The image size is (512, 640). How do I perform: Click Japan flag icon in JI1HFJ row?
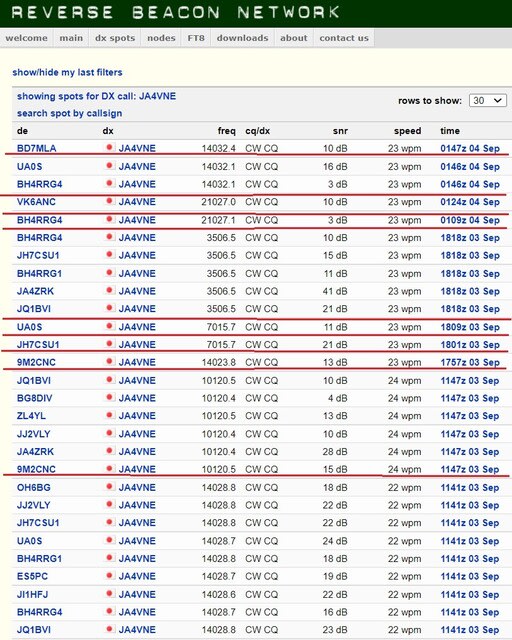[109, 593]
